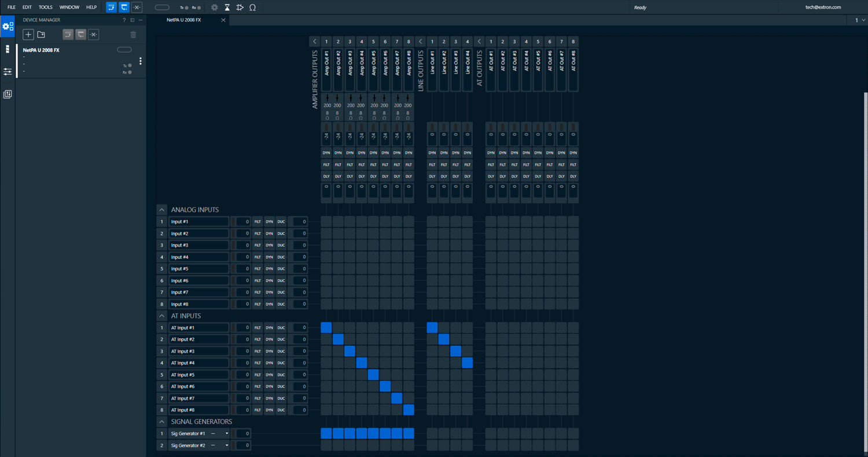Click first gray sync icon in Device Manager toolbar
This screenshot has width=868, height=457.
tap(68, 35)
